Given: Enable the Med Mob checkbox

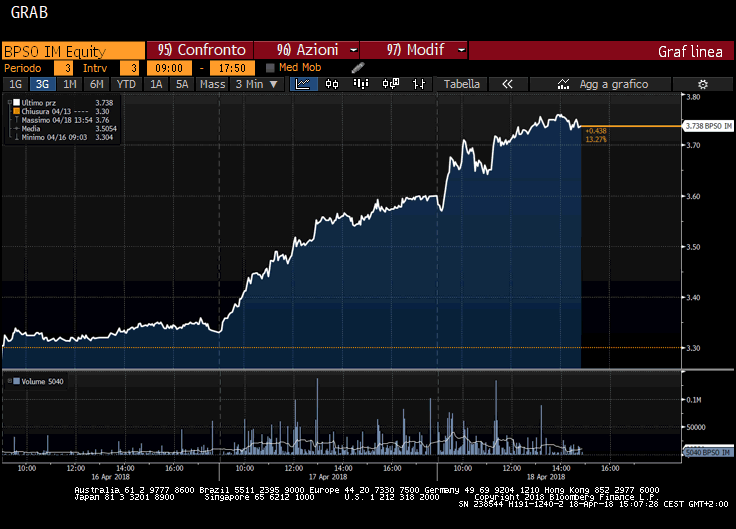Looking at the screenshot, I should click(x=270, y=68).
